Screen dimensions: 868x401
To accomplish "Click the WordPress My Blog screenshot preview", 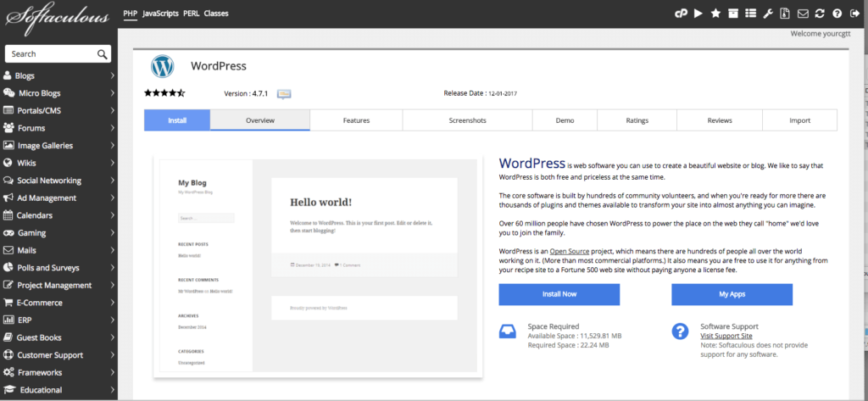I will 318,266.
